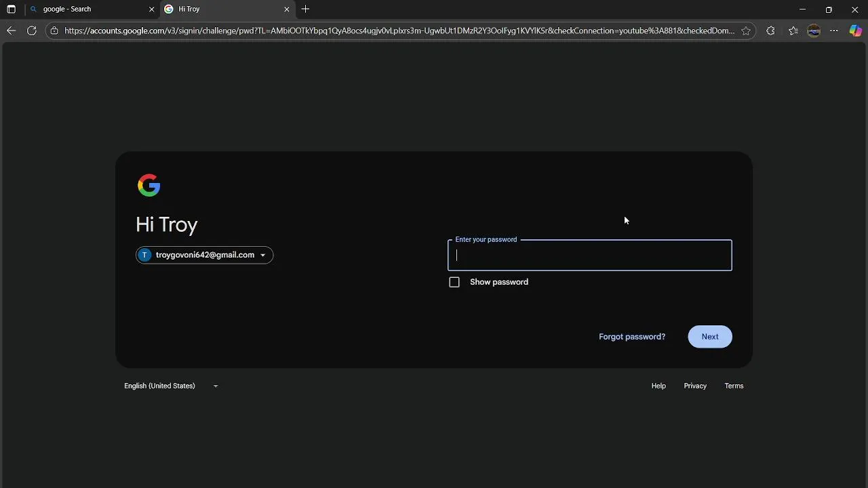Add this page to favorites star
The width and height of the screenshot is (868, 488).
[746, 30]
